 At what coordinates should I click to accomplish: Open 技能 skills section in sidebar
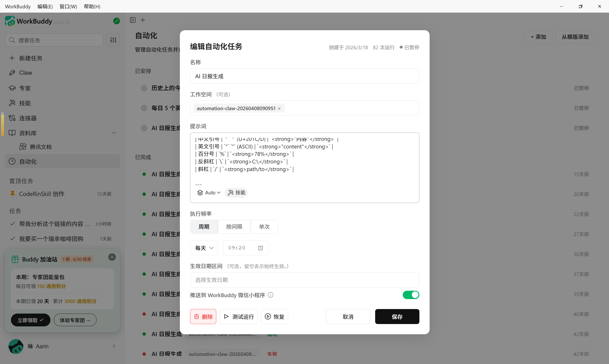(62, 103)
